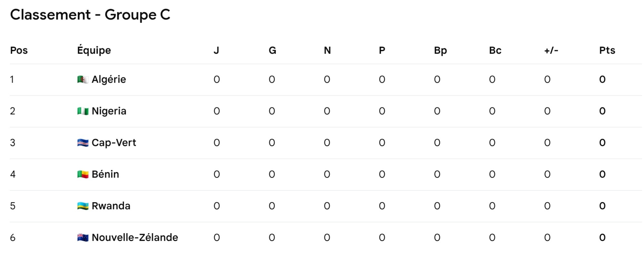Click the Rwanda flag icon
The width and height of the screenshot is (644, 258).
tap(83, 206)
